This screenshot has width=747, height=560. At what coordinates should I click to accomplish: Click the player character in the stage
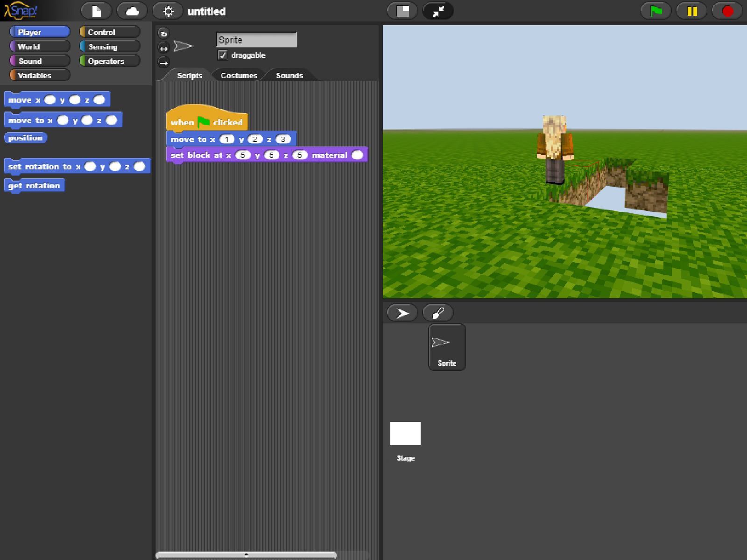(x=555, y=149)
